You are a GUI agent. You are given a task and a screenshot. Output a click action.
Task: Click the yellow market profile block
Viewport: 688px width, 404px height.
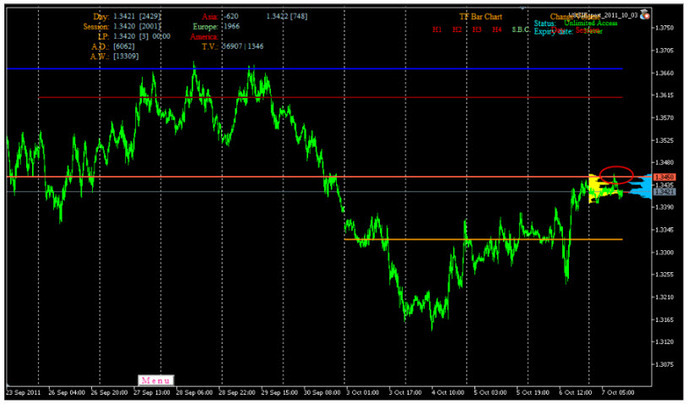(x=598, y=189)
